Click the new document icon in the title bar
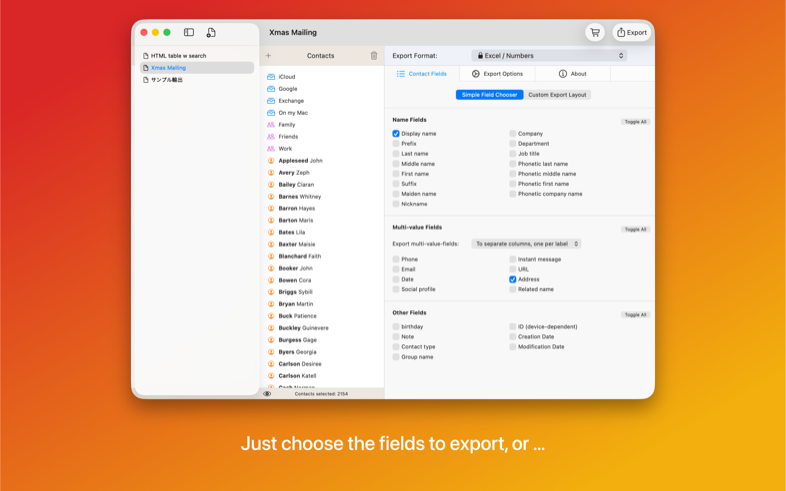Screen dimensions: 786x491 click(211, 33)
